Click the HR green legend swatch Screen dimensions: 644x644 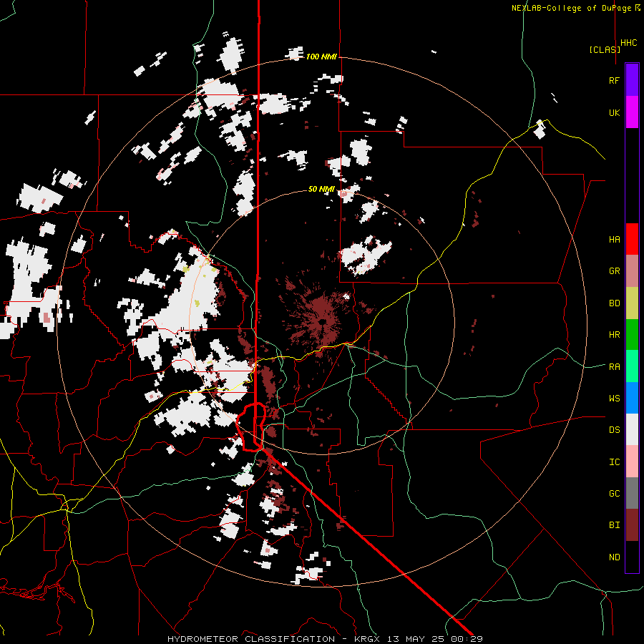click(x=632, y=335)
